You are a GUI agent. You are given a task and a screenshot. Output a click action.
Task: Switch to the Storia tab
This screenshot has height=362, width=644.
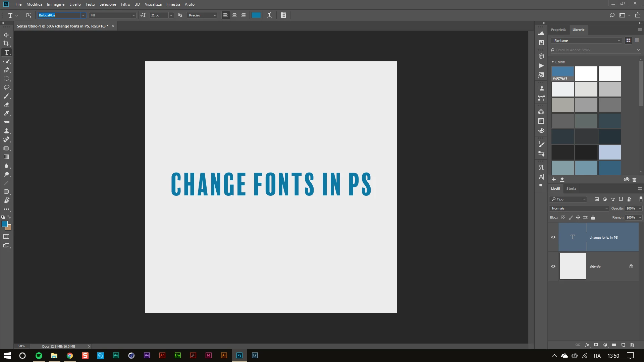[x=571, y=189]
